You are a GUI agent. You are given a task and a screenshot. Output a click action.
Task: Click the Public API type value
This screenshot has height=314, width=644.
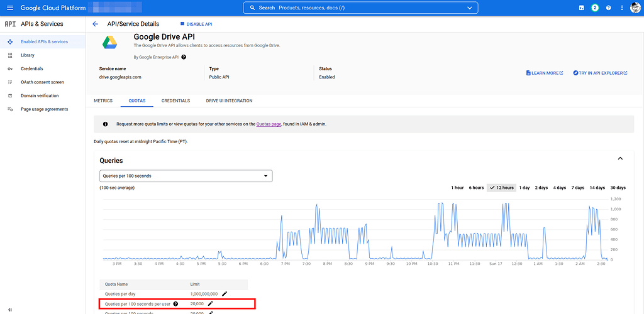[x=218, y=77]
